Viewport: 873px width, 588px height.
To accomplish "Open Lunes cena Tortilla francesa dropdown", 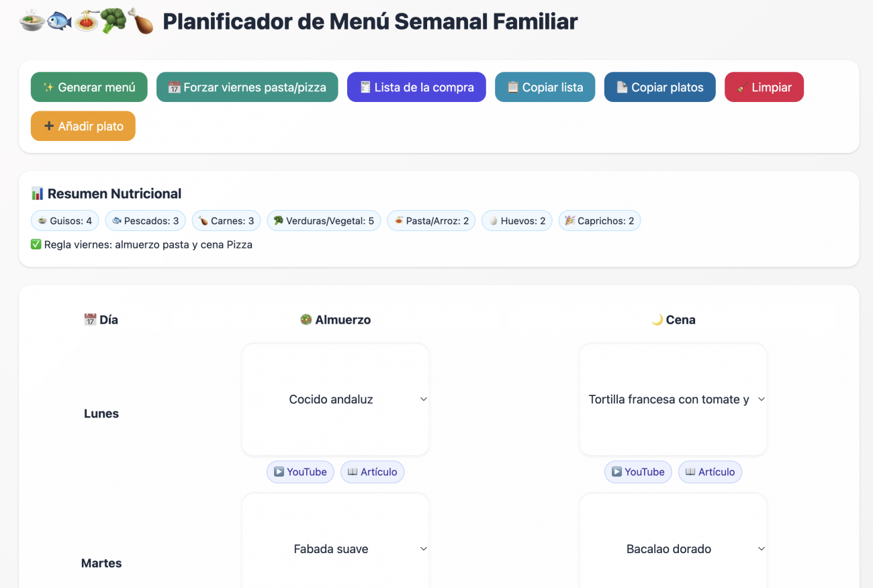I will click(x=673, y=399).
